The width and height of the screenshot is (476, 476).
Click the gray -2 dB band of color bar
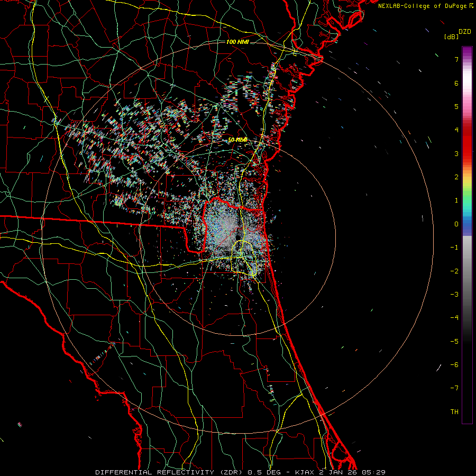tap(467, 270)
